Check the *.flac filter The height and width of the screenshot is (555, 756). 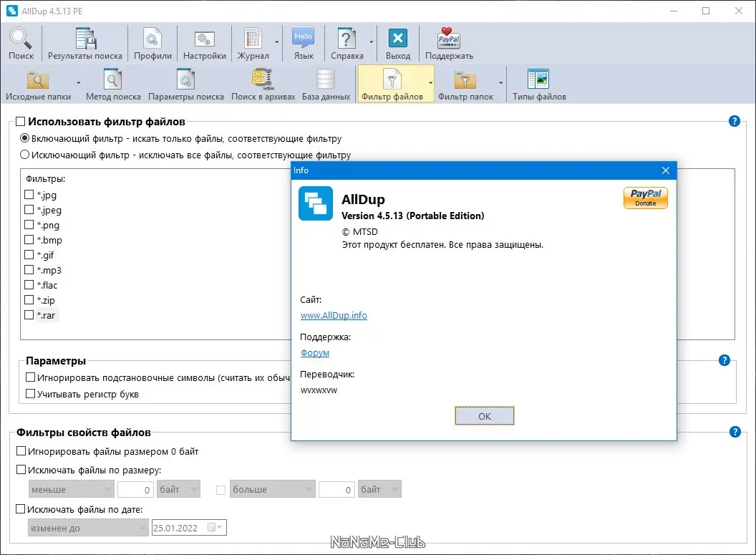coord(29,284)
